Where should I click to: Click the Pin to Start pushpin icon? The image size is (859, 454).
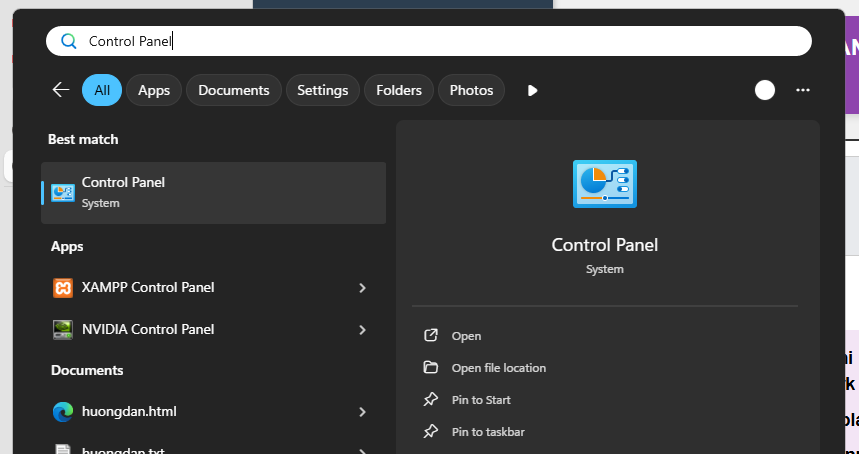tap(431, 399)
